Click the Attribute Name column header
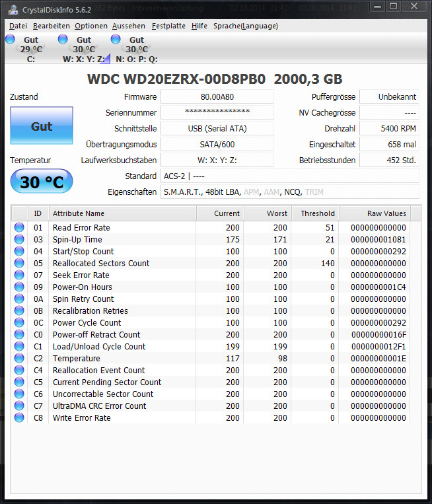The width and height of the screenshot is (432, 504). [x=122, y=213]
